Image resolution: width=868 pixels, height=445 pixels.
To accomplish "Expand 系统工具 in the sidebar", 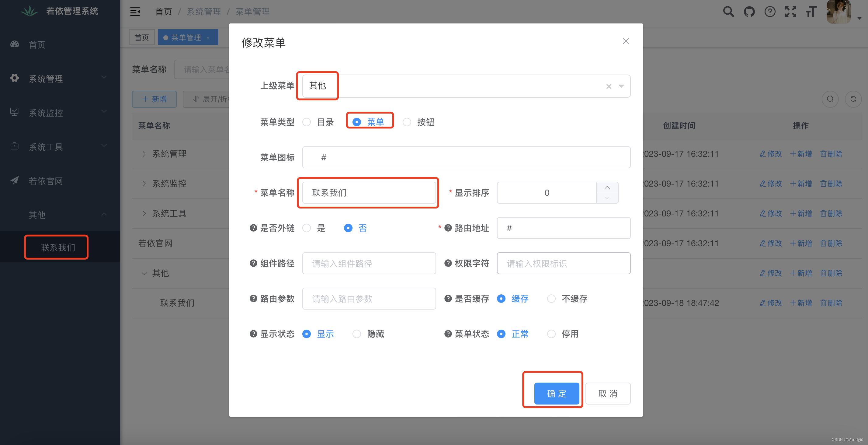I will click(60, 147).
